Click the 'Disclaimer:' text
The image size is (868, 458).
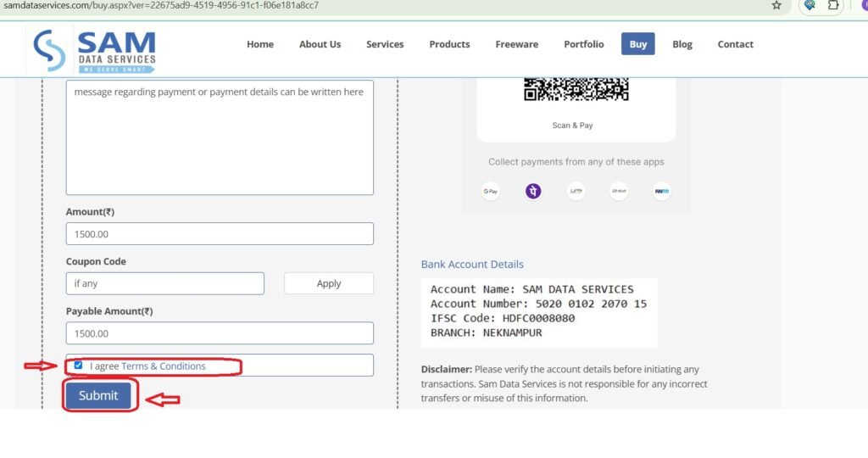447,370
